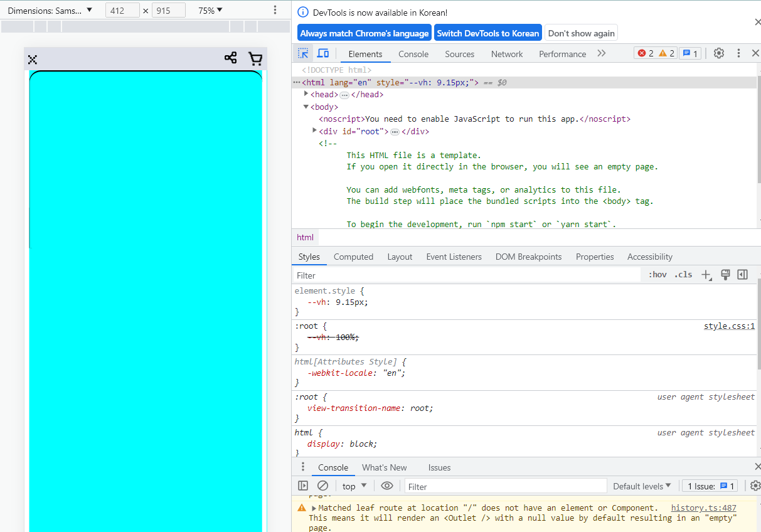
Task: Open Accessibility tab
Action: [x=649, y=257]
